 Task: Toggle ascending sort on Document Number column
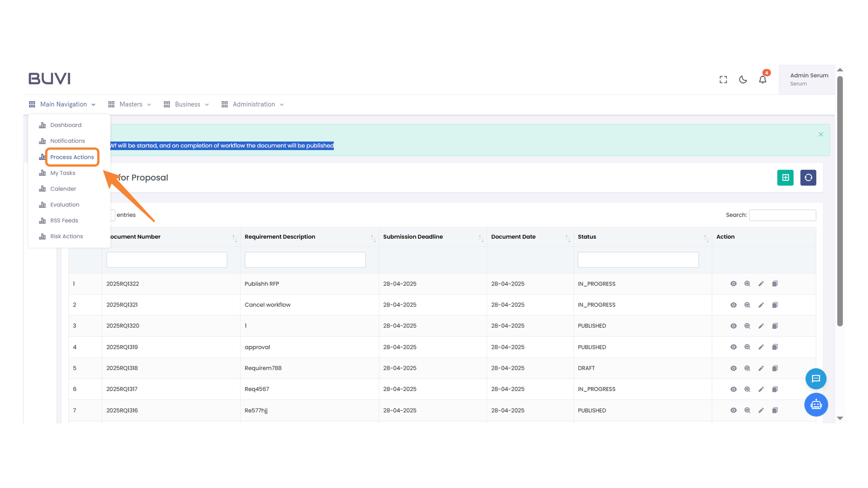(x=235, y=237)
